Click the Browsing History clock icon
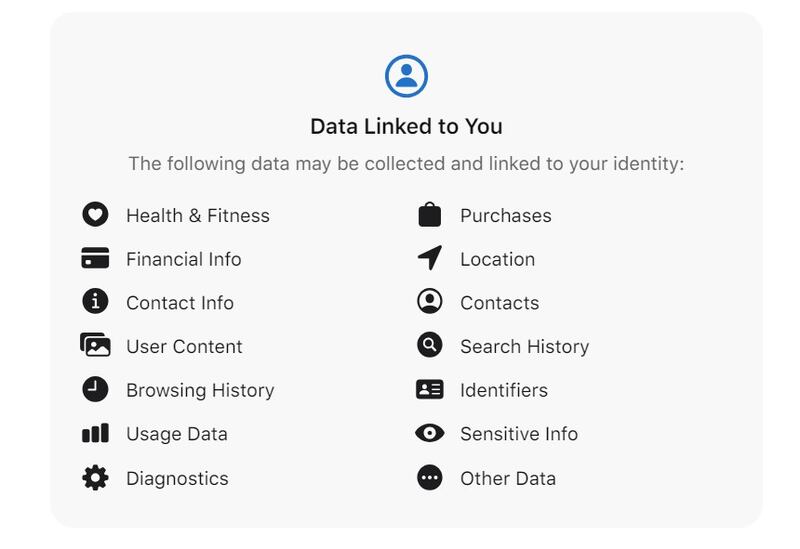This screenshot has width=800, height=549. point(95,390)
